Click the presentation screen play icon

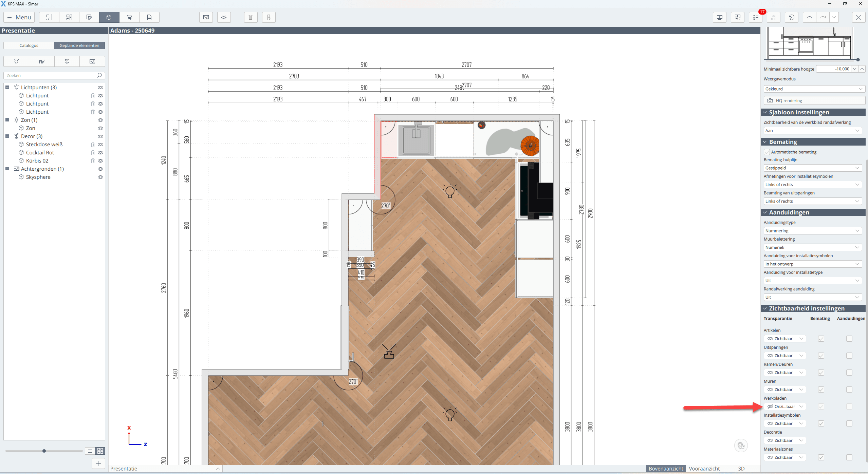tap(719, 17)
